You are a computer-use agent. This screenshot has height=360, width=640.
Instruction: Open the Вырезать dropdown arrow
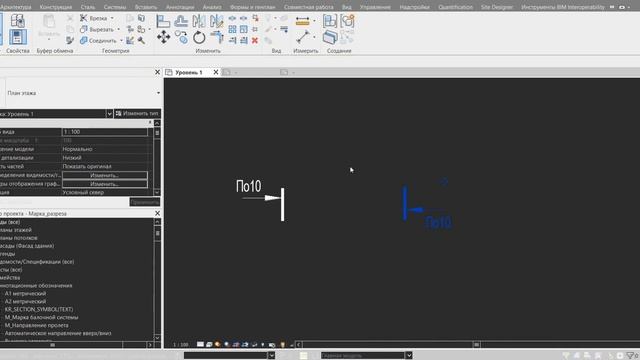(x=119, y=29)
